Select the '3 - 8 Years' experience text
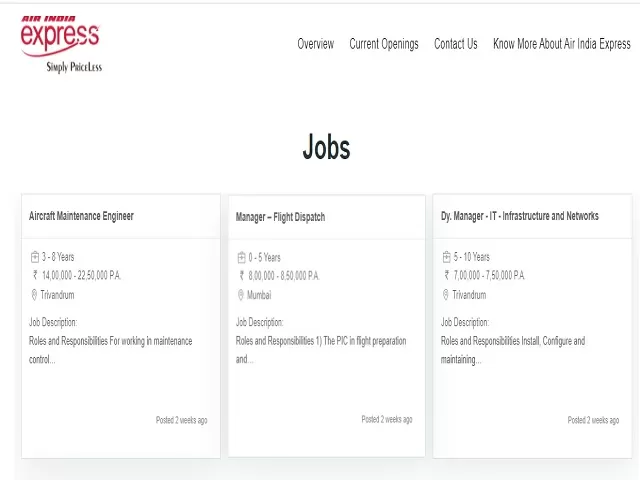This screenshot has width=640, height=480. tap(58, 257)
